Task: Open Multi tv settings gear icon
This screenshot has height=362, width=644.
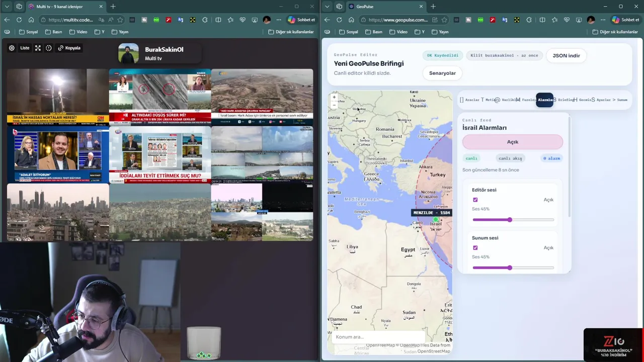Action: [x=12, y=48]
